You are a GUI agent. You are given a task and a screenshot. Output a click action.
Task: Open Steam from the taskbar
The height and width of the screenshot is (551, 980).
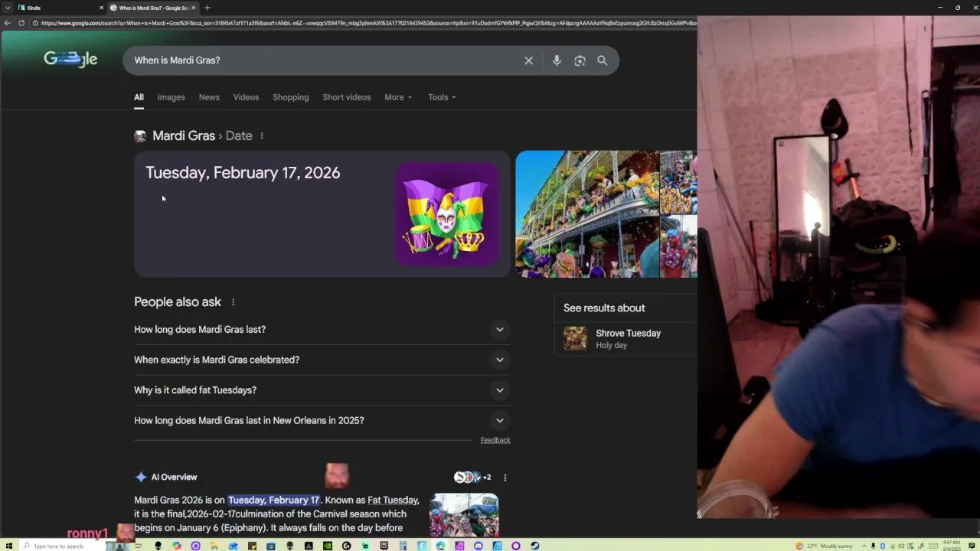tap(534, 546)
